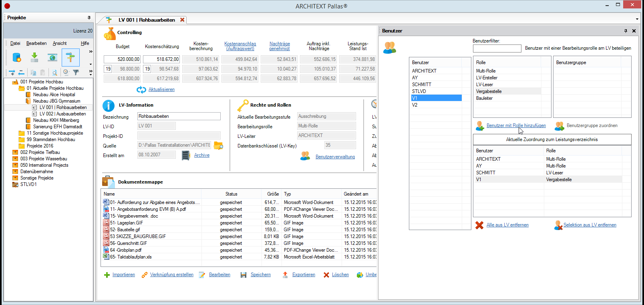Select LV 002 | Ausbauarbeiten in project tree
The image size is (644, 305).
pos(62,114)
